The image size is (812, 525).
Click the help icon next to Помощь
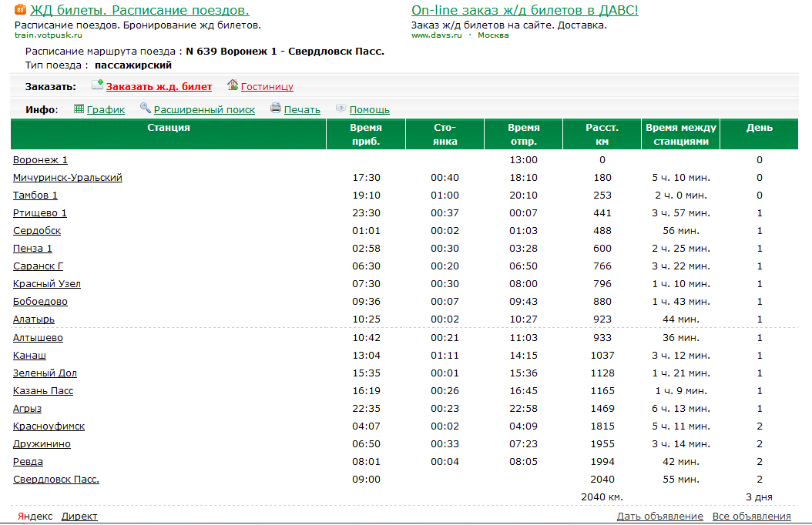click(341, 109)
